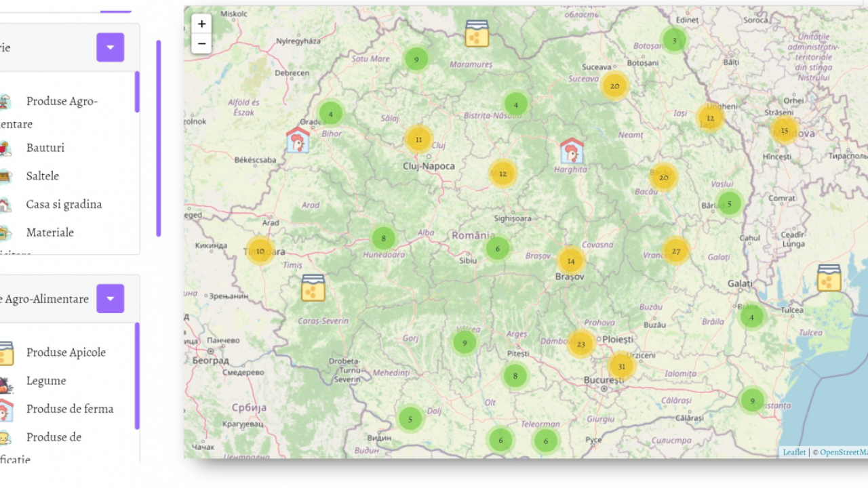Open the honey jar marker near Maramureș
The image size is (868, 488).
(477, 33)
